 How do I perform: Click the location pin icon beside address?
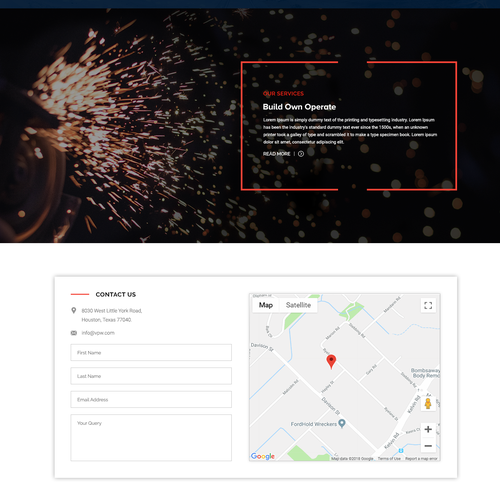(x=74, y=310)
